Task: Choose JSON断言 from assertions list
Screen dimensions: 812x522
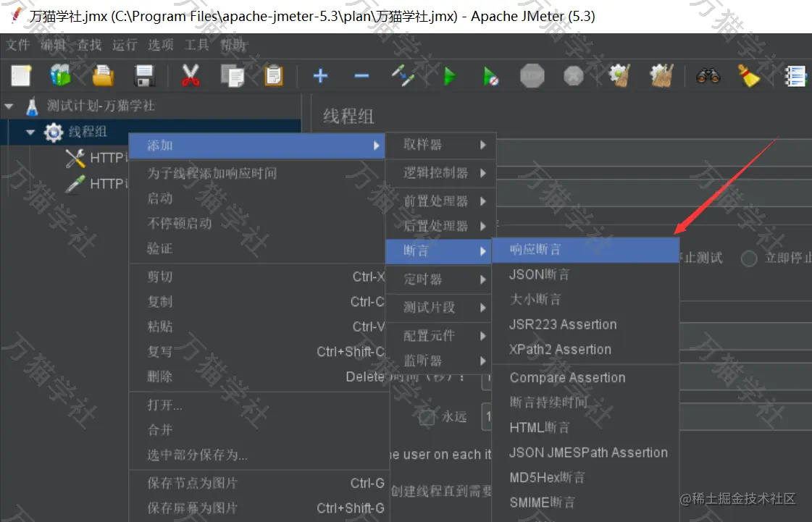Action: [x=586, y=274]
